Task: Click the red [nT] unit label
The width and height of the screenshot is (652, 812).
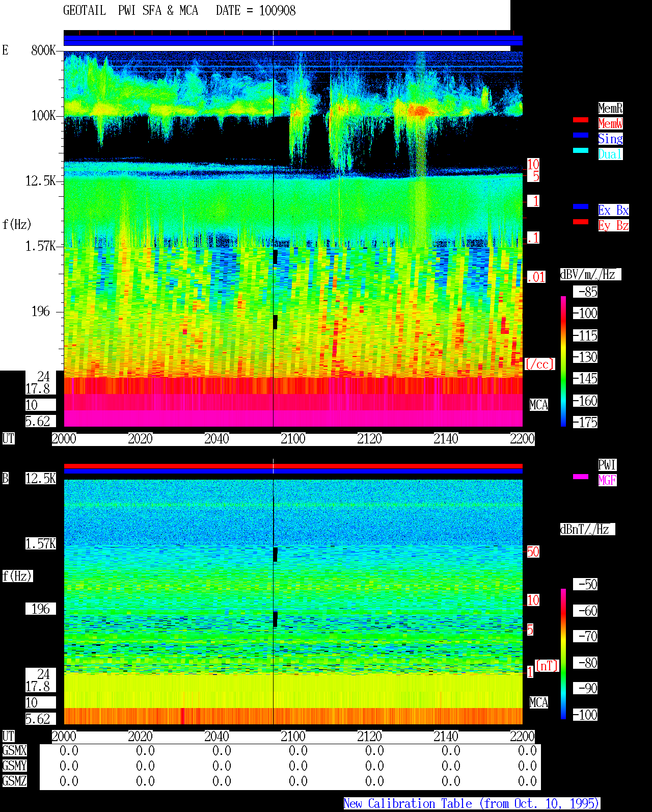Action: 547,666
